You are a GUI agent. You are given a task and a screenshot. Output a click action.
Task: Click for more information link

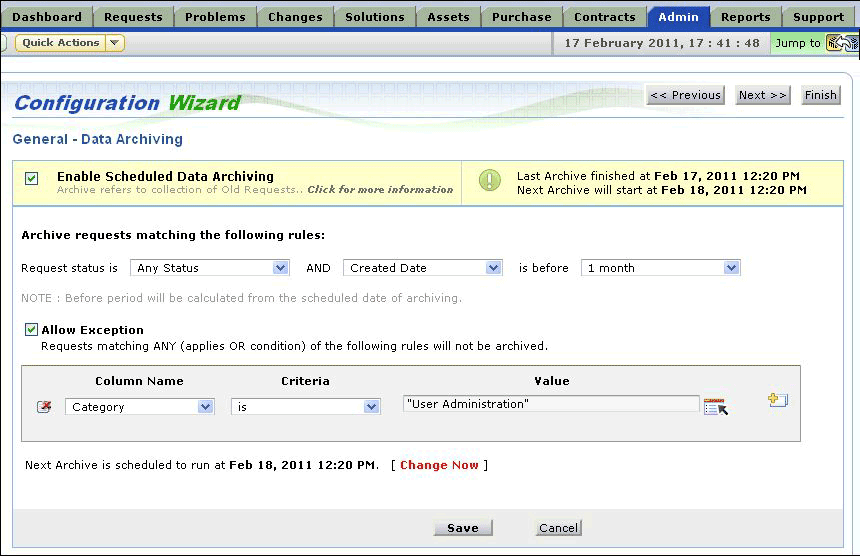380,190
